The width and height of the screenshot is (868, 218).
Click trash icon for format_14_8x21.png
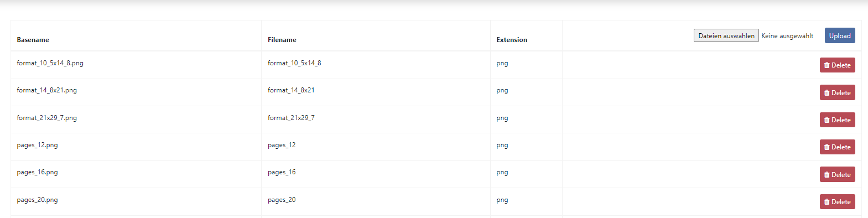[827, 93]
